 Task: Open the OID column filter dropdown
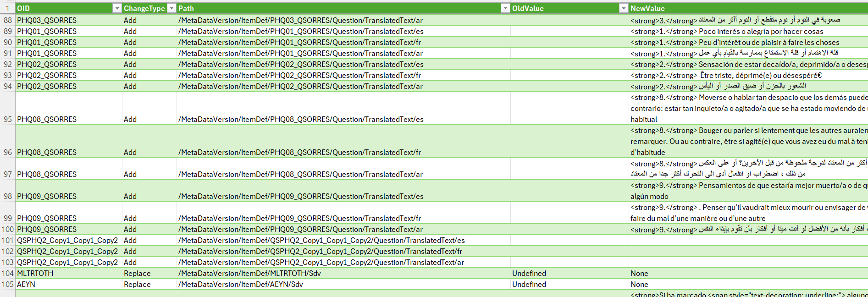tap(117, 8)
